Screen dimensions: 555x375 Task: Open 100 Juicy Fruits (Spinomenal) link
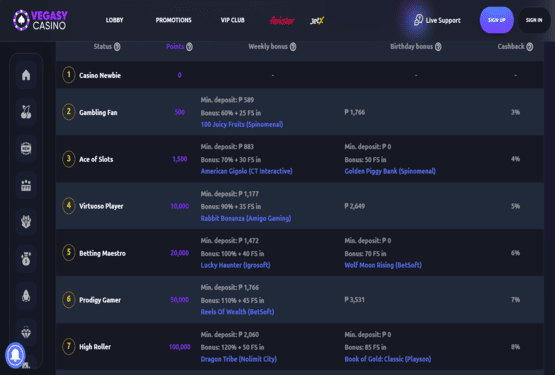click(x=242, y=124)
